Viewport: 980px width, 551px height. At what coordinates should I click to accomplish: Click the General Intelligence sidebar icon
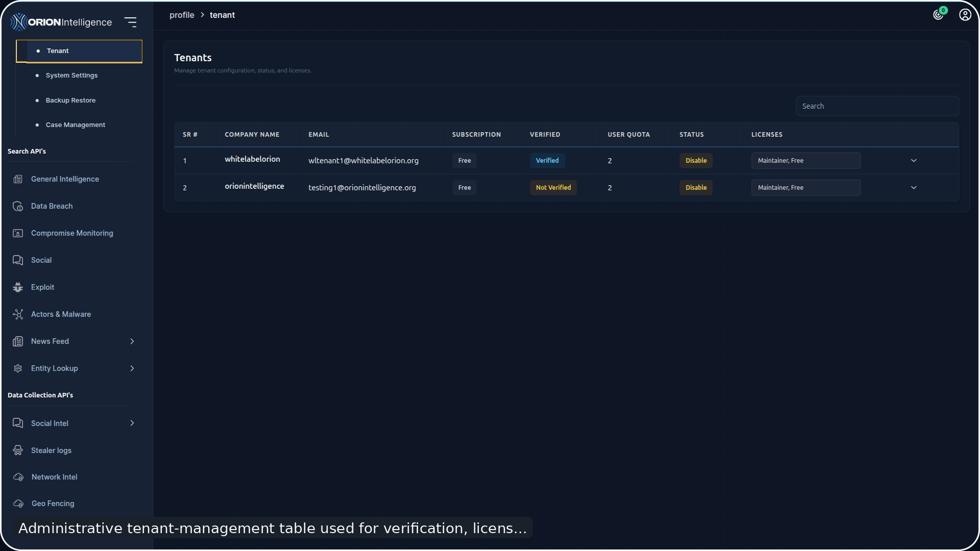click(x=18, y=179)
